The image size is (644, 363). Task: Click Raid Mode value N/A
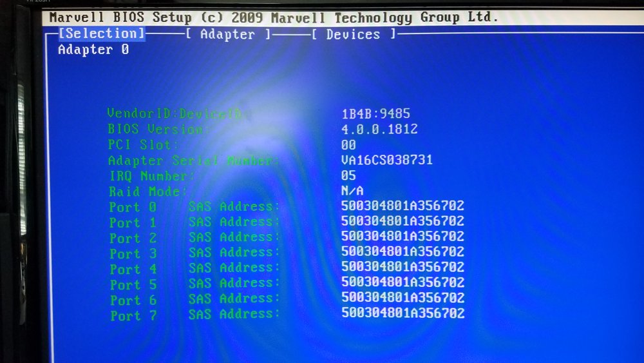(352, 190)
